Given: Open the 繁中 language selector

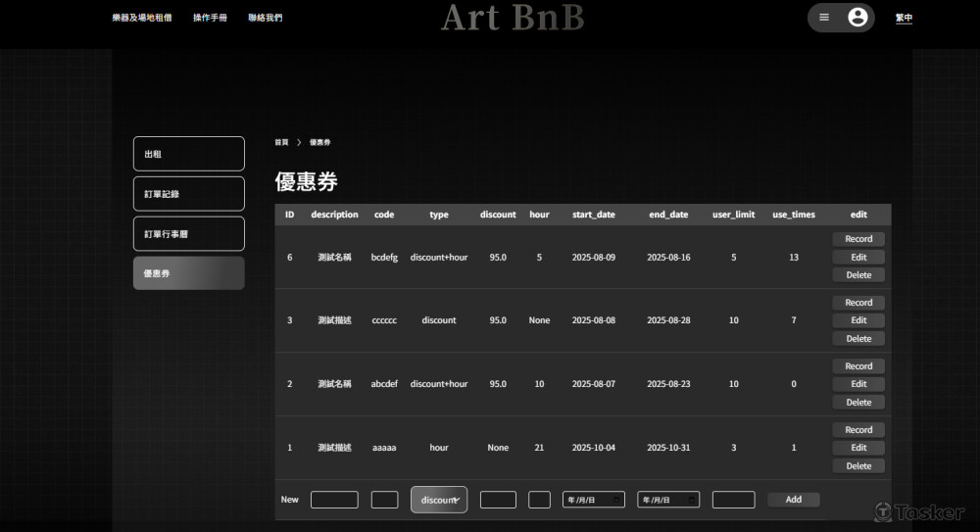Looking at the screenshot, I should pos(904,18).
